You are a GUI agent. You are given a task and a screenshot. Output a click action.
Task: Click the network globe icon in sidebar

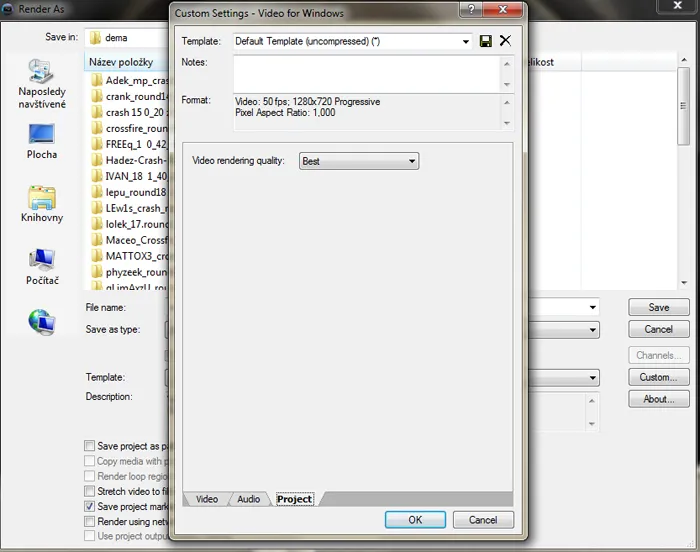[42, 321]
